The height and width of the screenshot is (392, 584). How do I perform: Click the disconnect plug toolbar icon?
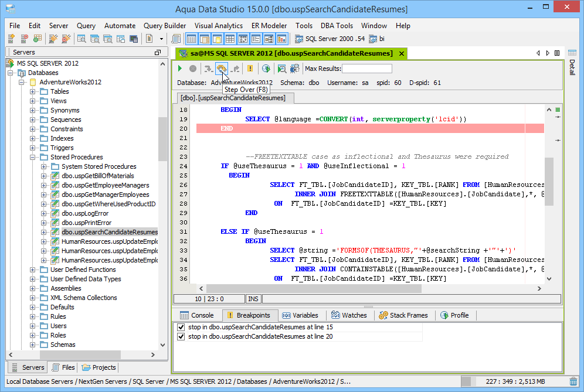[x=66, y=38]
